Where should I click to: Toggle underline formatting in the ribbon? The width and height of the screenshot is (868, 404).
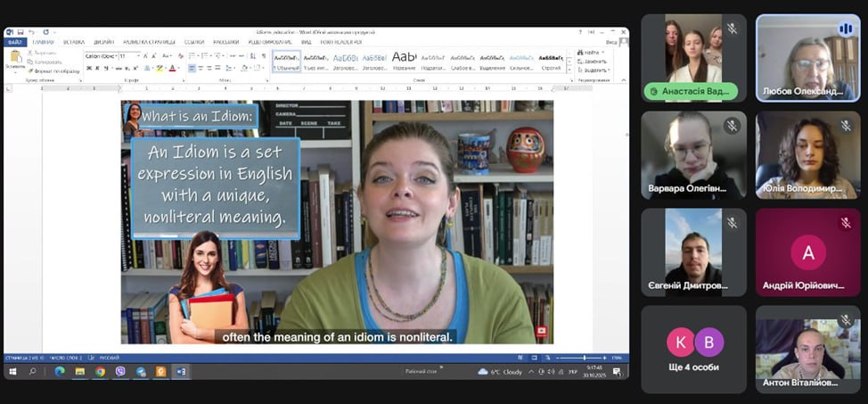click(x=107, y=69)
